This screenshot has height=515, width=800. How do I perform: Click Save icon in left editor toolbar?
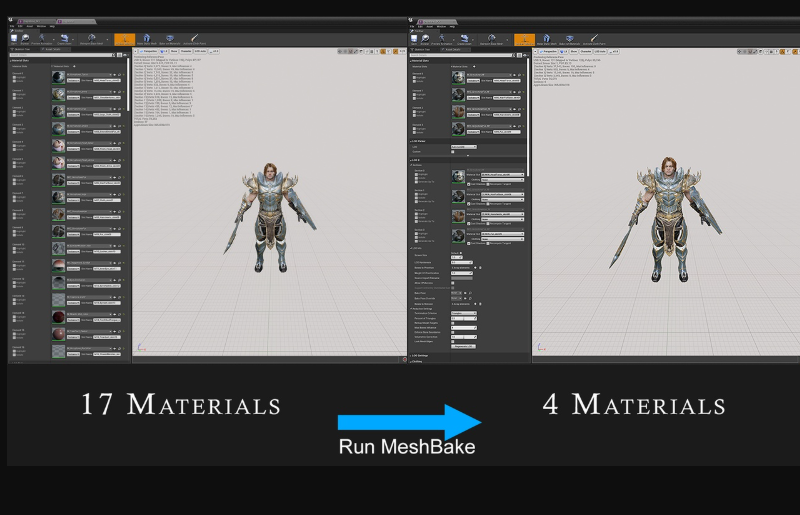[14, 38]
